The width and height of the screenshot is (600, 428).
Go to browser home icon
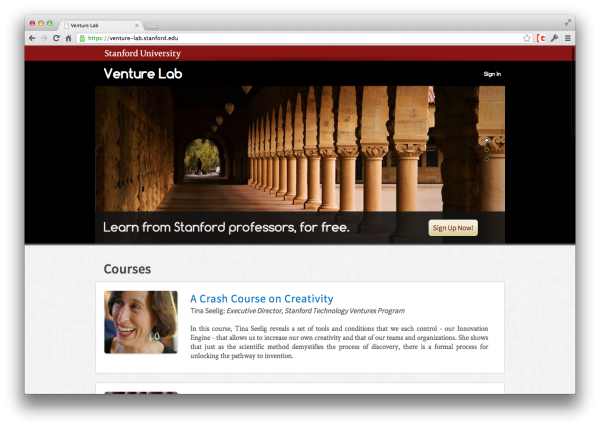[68, 38]
